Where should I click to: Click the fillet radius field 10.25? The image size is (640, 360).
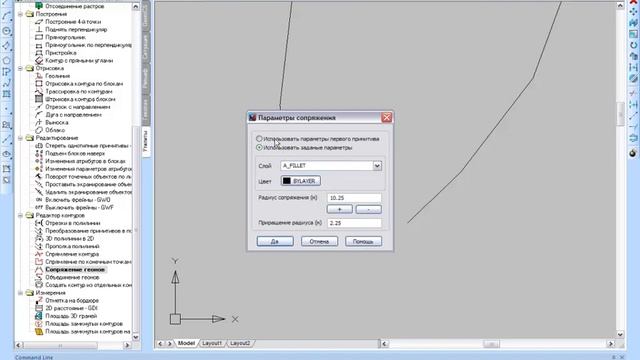click(354, 198)
